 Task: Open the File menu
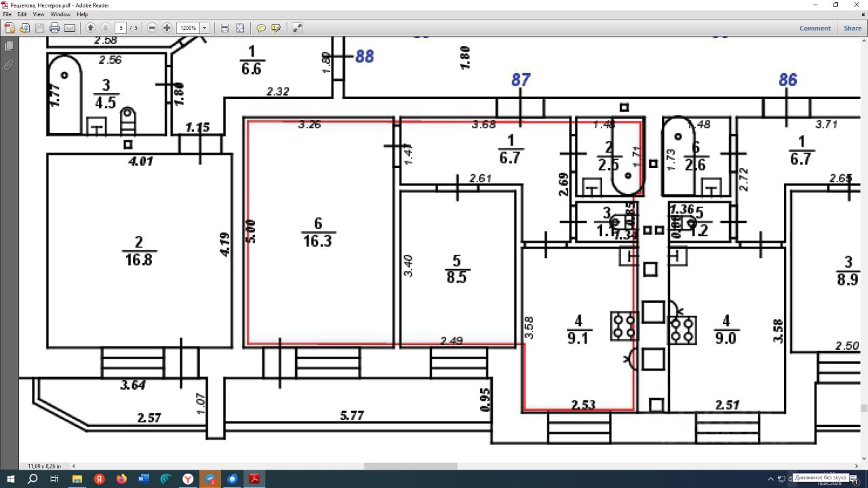coord(8,14)
